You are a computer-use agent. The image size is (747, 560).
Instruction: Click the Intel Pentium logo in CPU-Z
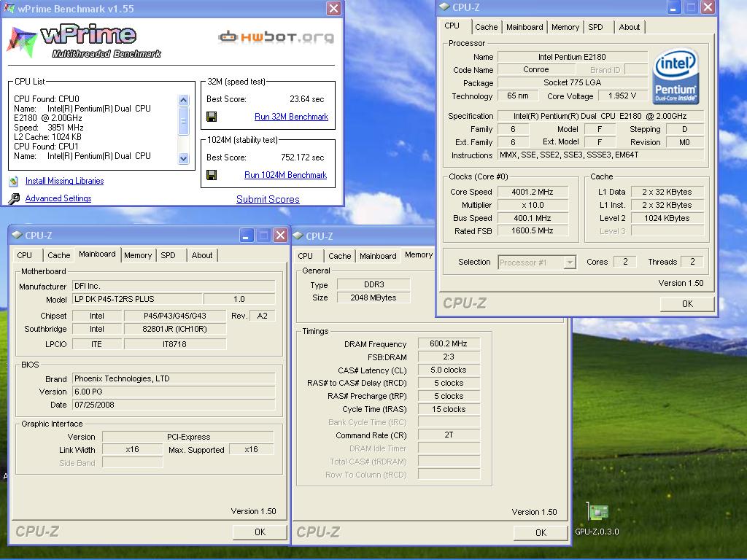click(x=676, y=76)
